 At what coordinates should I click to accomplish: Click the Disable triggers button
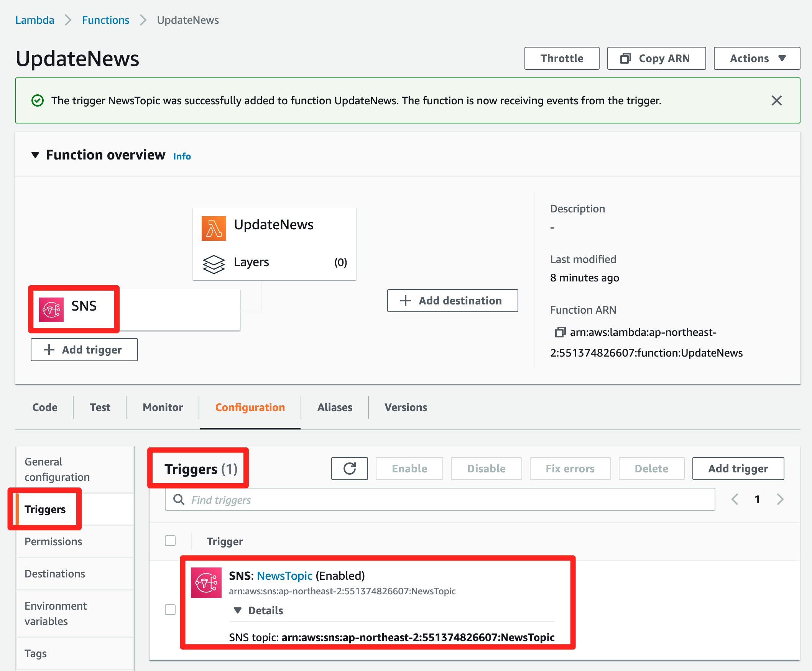pyautogui.click(x=486, y=469)
